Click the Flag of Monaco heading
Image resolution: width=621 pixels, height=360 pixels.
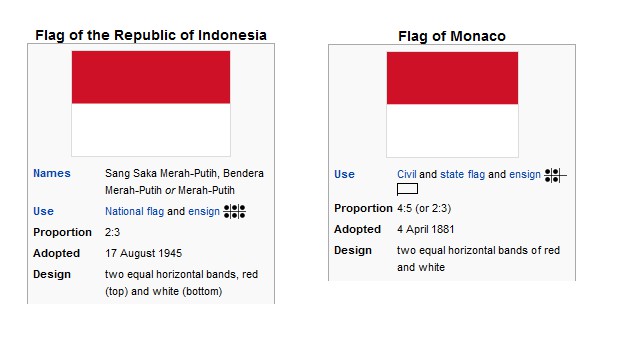pyautogui.click(x=452, y=36)
